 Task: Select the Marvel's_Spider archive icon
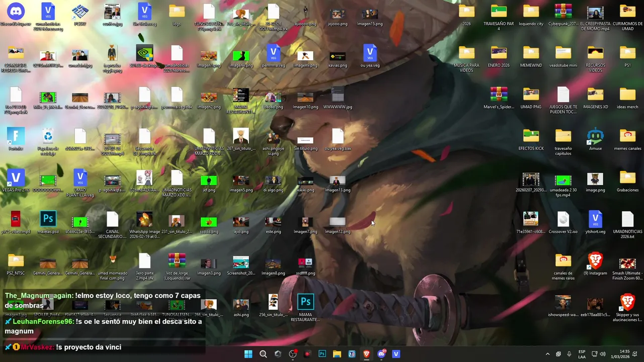(499, 95)
